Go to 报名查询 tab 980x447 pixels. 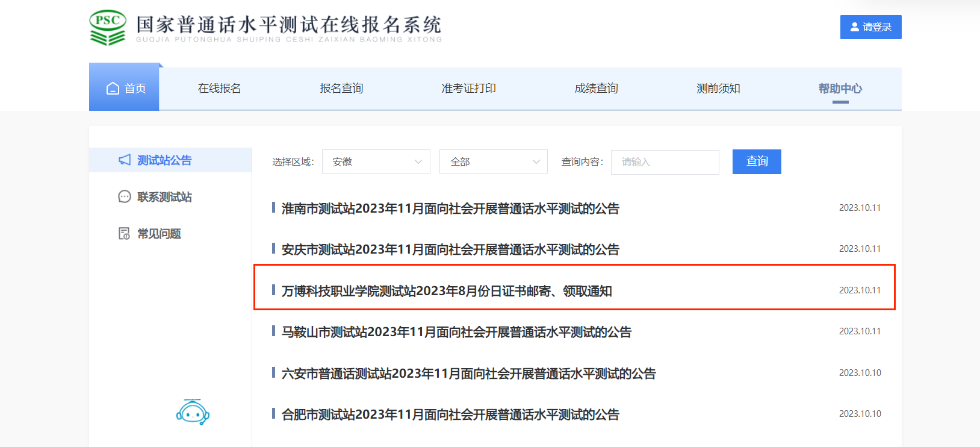click(x=341, y=89)
